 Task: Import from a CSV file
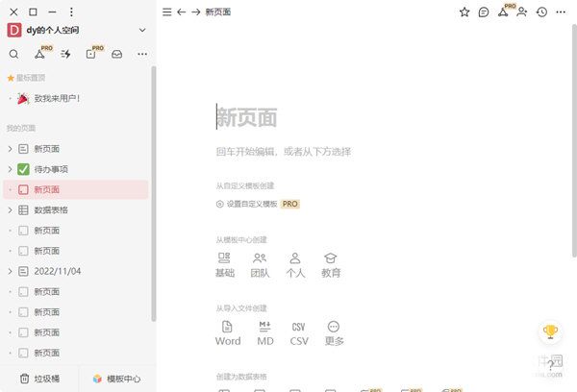pyautogui.click(x=299, y=333)
